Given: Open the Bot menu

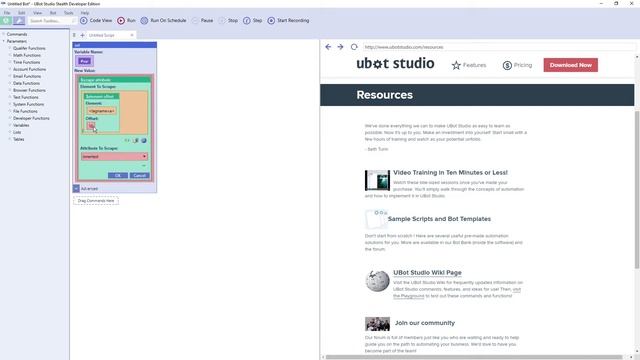Looking at the screenshot, I should point(53,13).
